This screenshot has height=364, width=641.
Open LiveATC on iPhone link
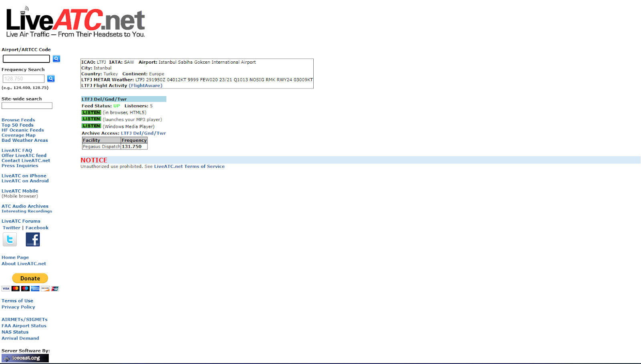point(24,176)
